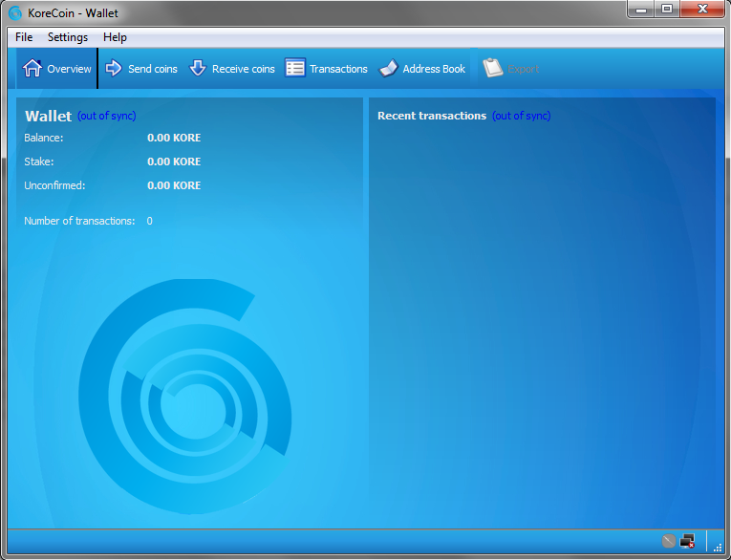This screenshot has height=560, width=731.
Task: Open the Help menu
Action: 115,37
